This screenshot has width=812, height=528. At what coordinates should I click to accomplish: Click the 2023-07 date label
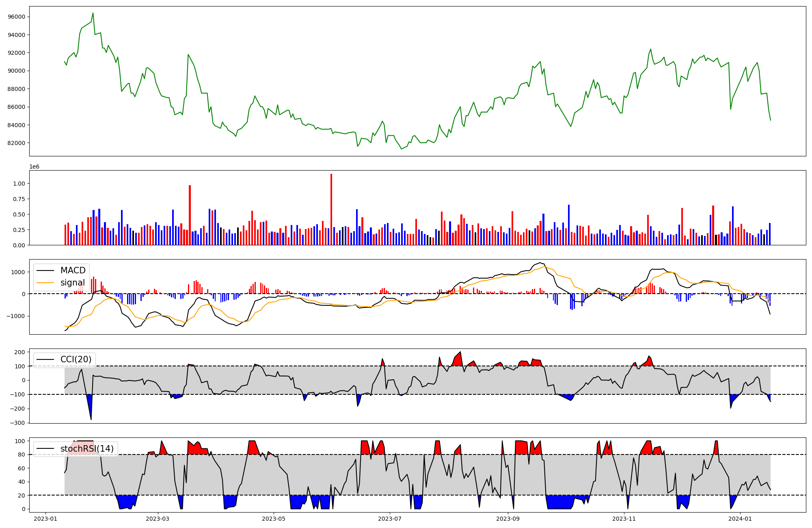pos(390,519)
